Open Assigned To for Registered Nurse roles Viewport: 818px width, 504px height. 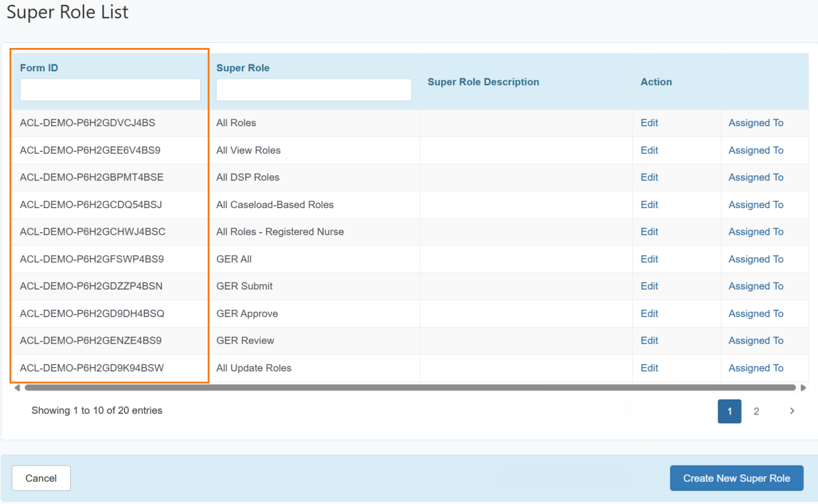[x=756, y=231]
